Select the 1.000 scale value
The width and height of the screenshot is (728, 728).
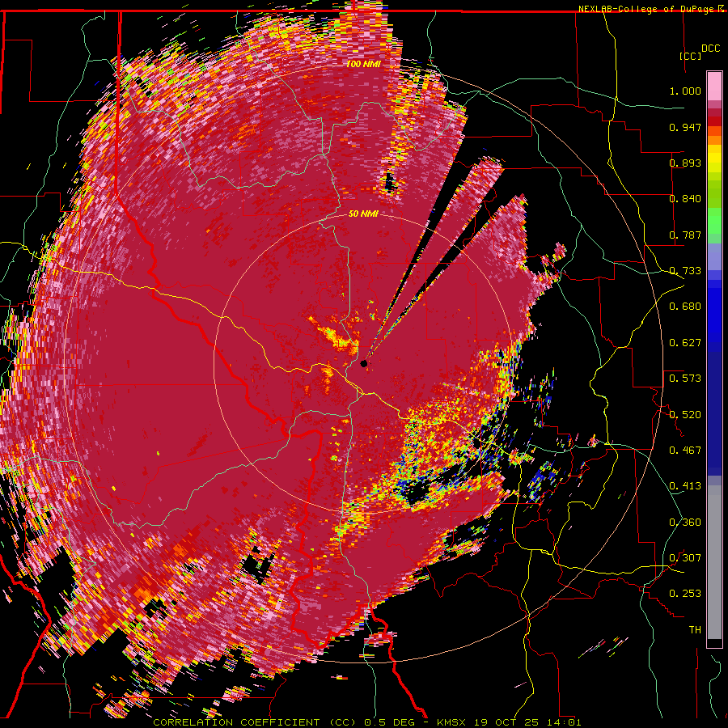[685, 91]
